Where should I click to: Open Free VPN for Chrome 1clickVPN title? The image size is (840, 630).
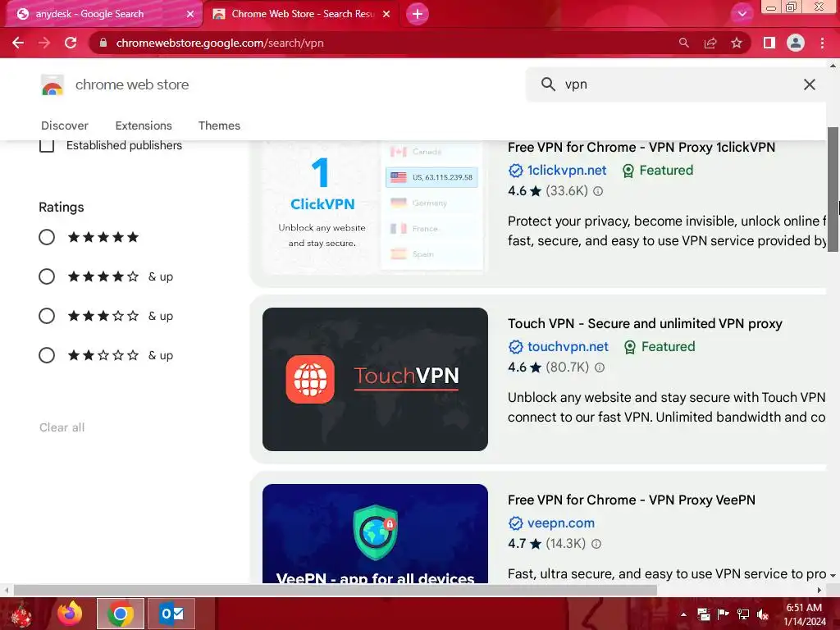(641, 148)
